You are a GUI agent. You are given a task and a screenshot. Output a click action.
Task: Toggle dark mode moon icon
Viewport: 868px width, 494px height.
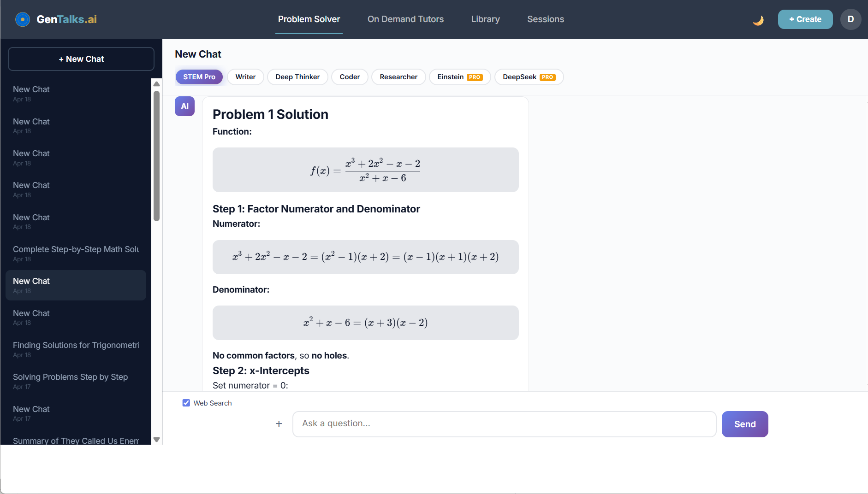click(x=758, y=20)
